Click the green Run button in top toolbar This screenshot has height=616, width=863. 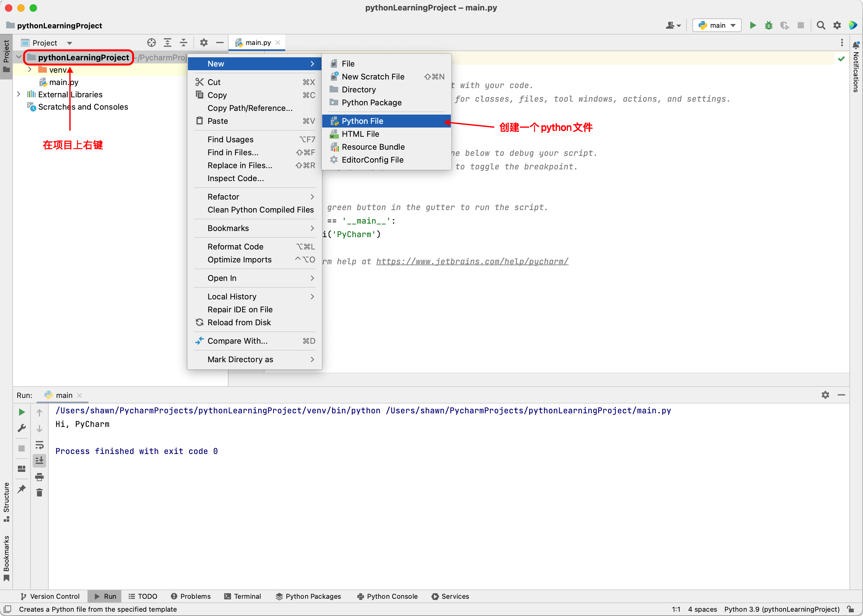753,26
